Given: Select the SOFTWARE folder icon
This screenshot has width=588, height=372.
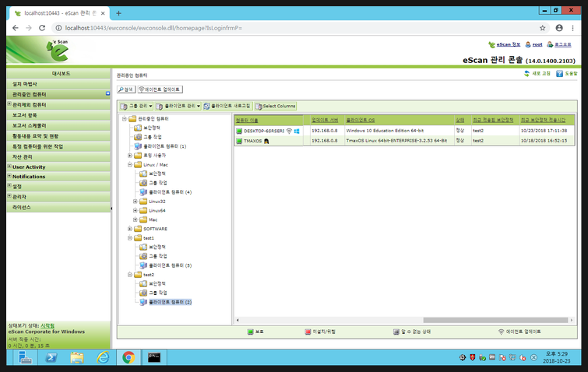Looking at the screenshot, I should click(x=138, y=229).
